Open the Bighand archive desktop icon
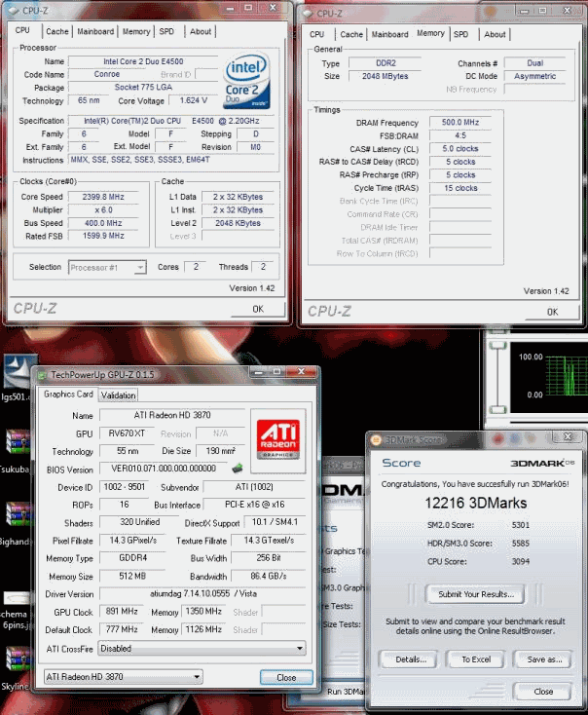 pos(18,523)
